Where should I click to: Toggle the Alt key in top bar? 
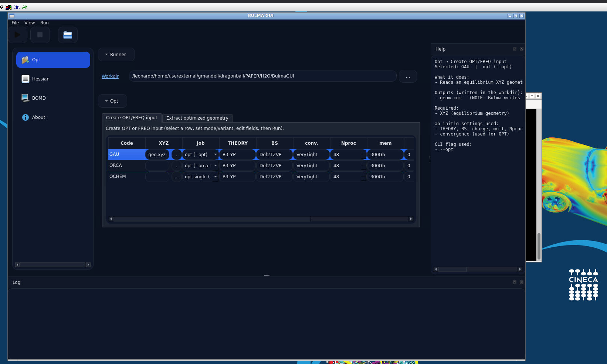point(25,7)
